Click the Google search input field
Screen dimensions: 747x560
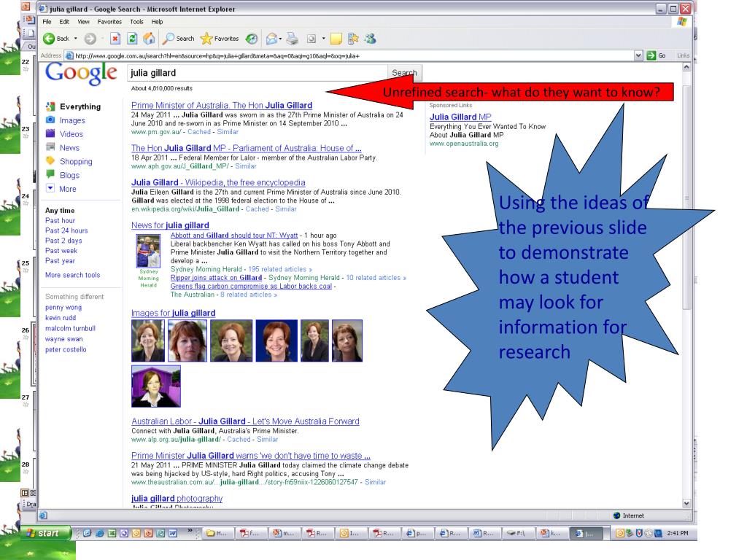click(x=258, y=73)
